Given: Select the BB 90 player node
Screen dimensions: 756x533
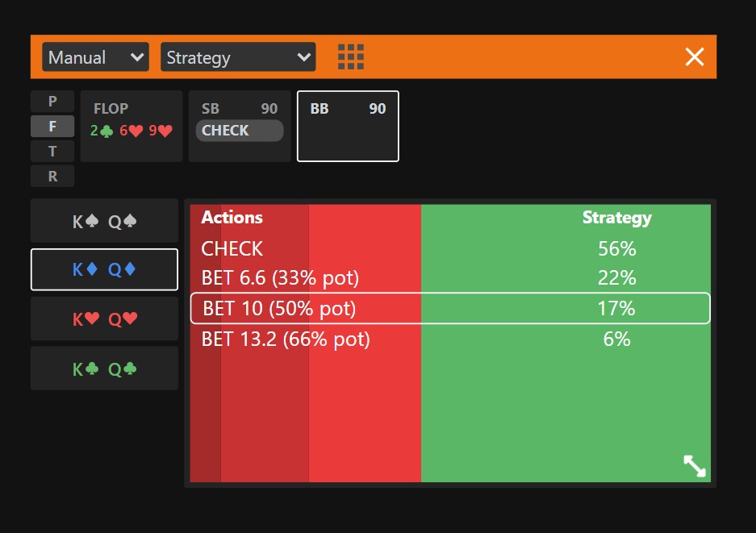Looking at the screenshot, I should [x=348, y=126].
